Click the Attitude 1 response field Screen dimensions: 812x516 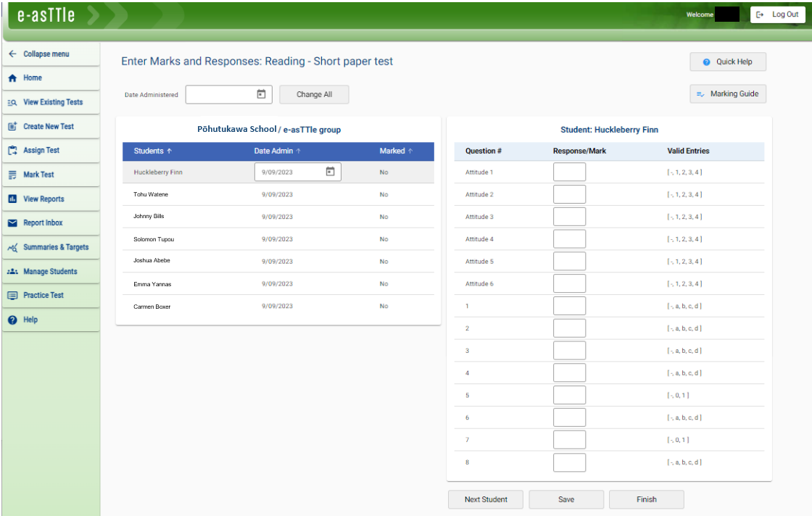point(569,172)
